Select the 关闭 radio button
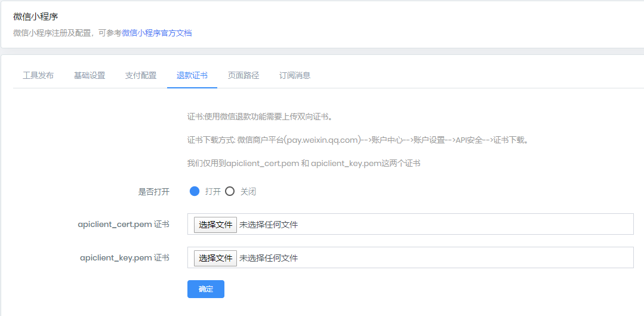 click(x=230, y=192)
